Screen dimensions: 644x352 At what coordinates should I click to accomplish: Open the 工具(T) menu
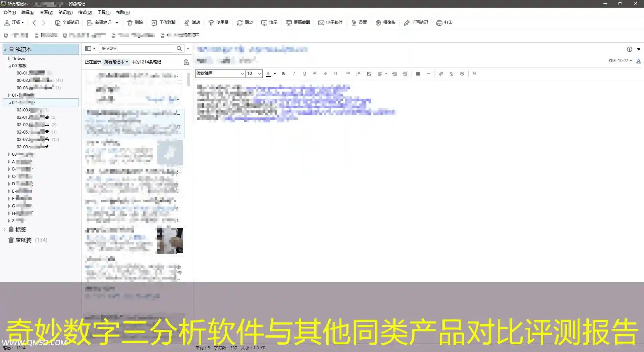click(104, 12)
